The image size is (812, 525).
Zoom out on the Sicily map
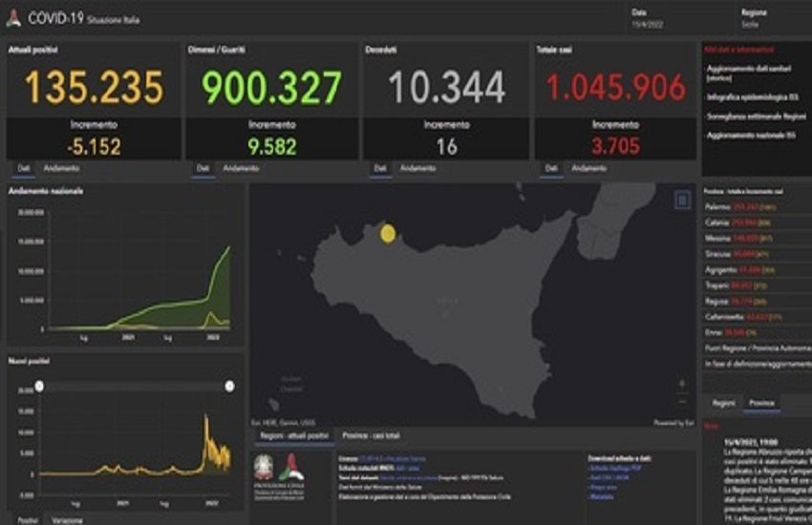pos(682,399)
